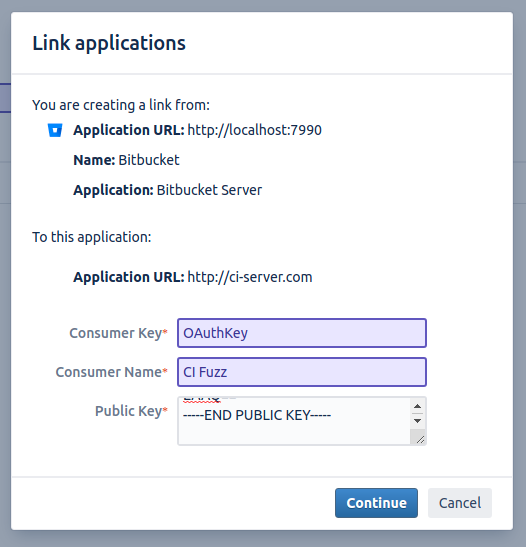Place cursor on the END PUBLIC KEY line
This screenshot has width=526, height=547.
click(x=257, y=415)
